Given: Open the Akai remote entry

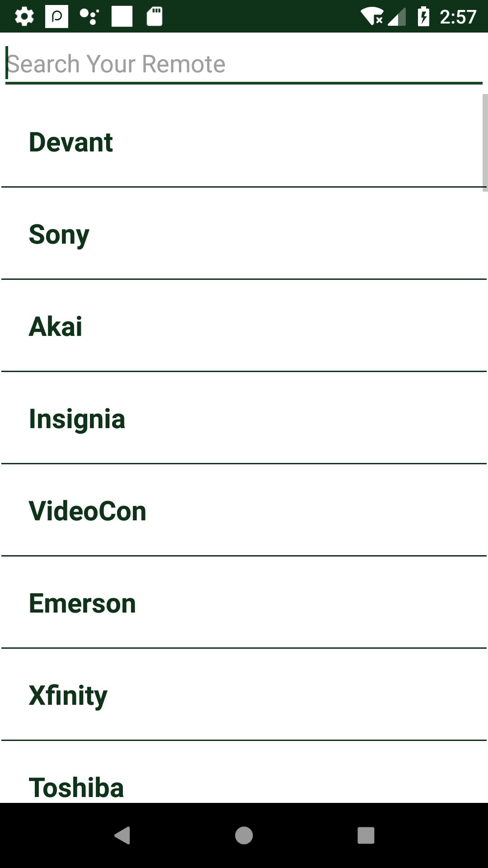Looking at the screenshot, I should click(x=244, y=326).
